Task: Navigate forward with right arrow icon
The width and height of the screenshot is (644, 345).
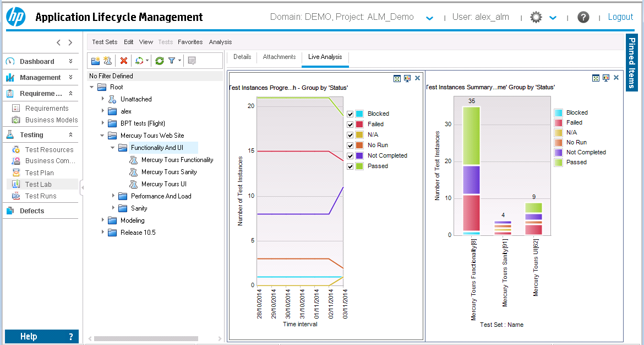Action: click(70, 42)
